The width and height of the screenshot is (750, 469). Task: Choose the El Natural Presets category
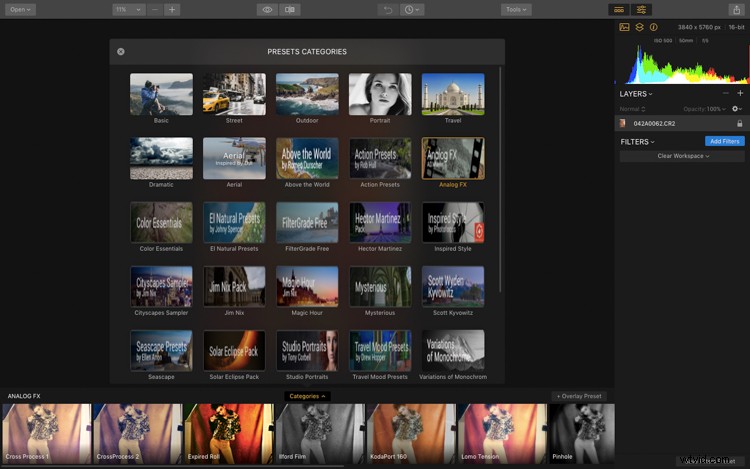click(234, 227)
